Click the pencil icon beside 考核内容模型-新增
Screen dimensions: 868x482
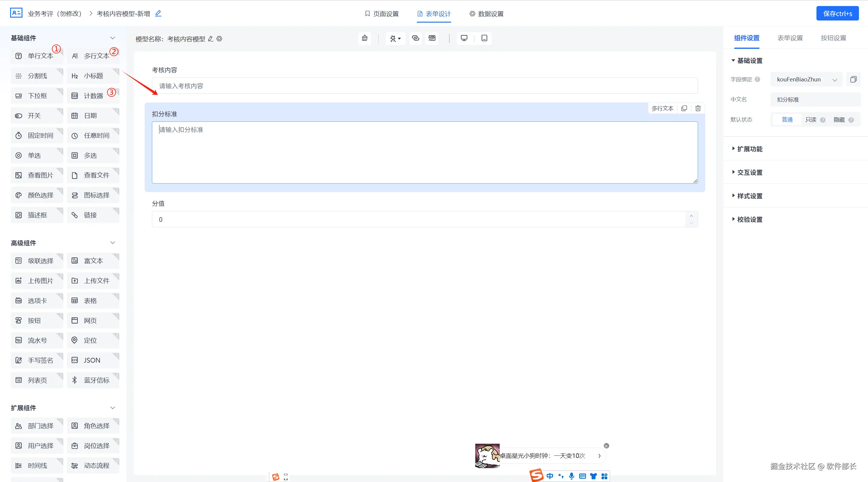(158, 14)
